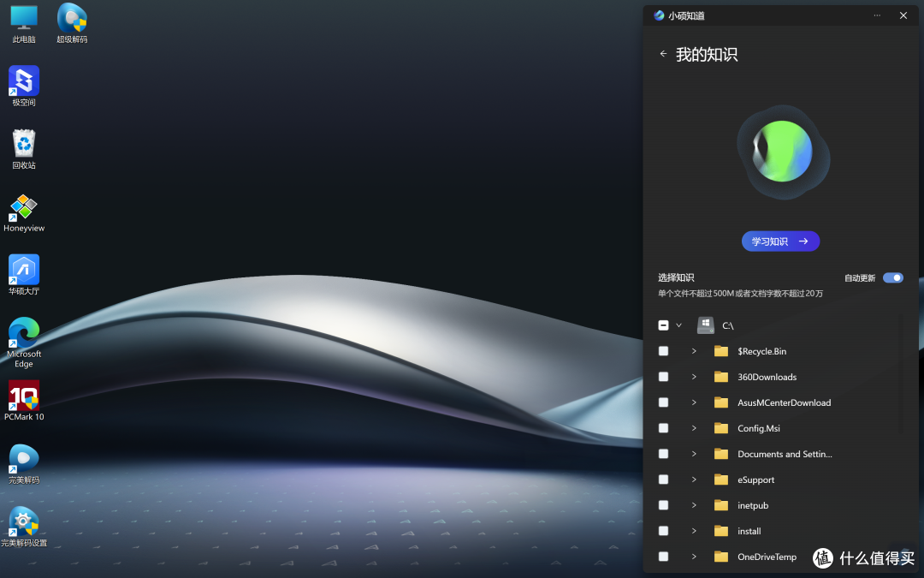Expand the 360Downloads folder
Image resolution: width=924 pixels, height=578 pixels.
pos(694,377)
